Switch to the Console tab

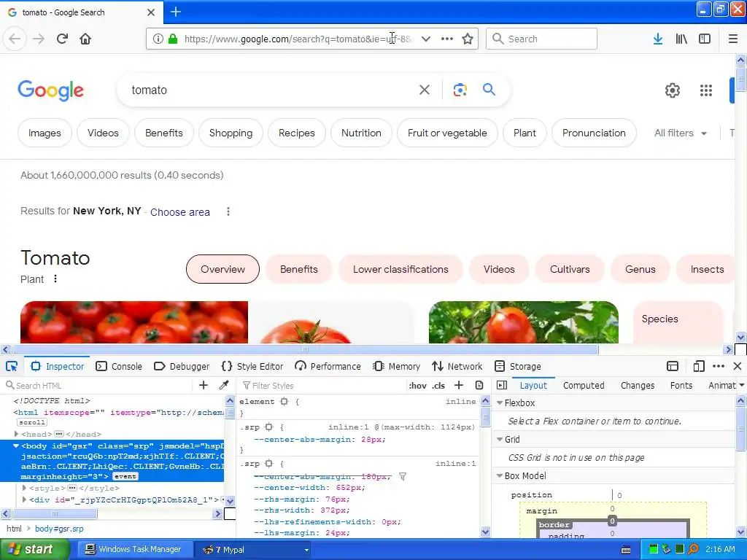[119, 366]
